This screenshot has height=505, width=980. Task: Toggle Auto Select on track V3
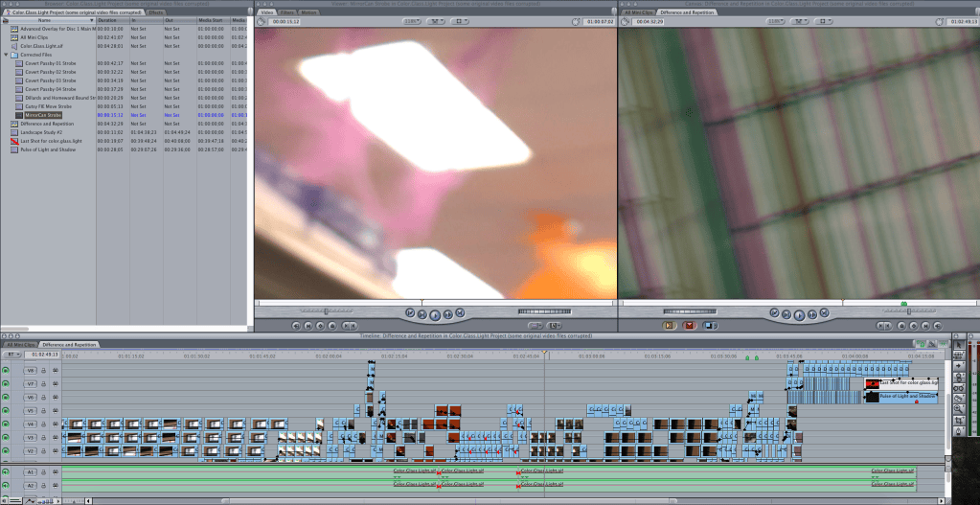(x=55, y=438)
